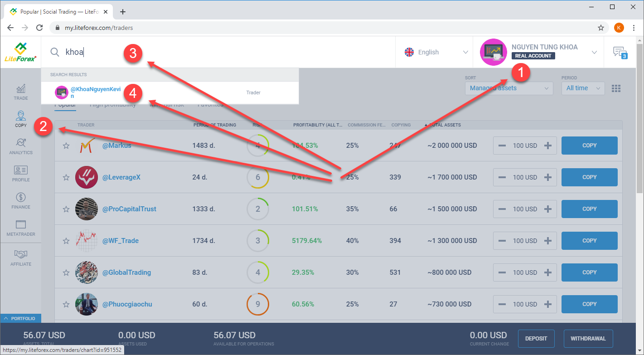Expand the Period All time dropdown
644x355 pixels.
(583, 88)
